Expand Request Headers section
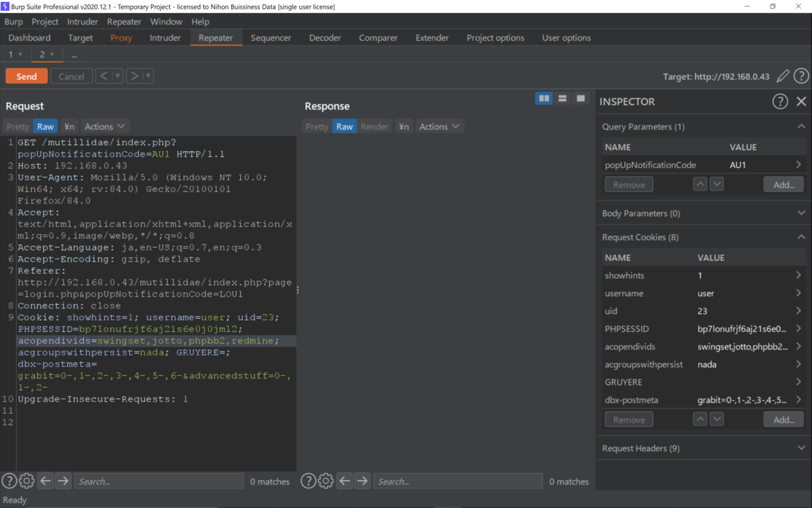The image size is (812, 508). click(x=801, y=448)
